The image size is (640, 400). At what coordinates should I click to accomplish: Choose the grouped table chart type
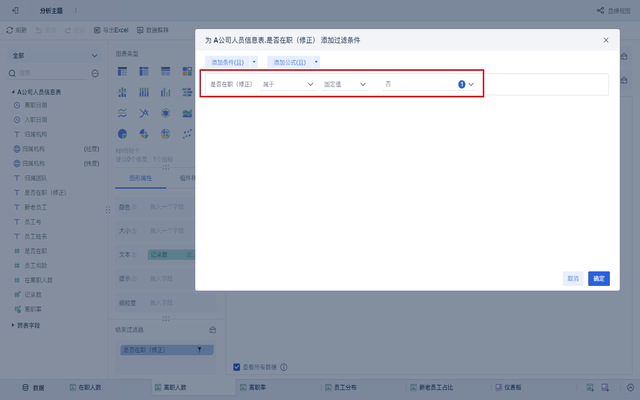122,71
